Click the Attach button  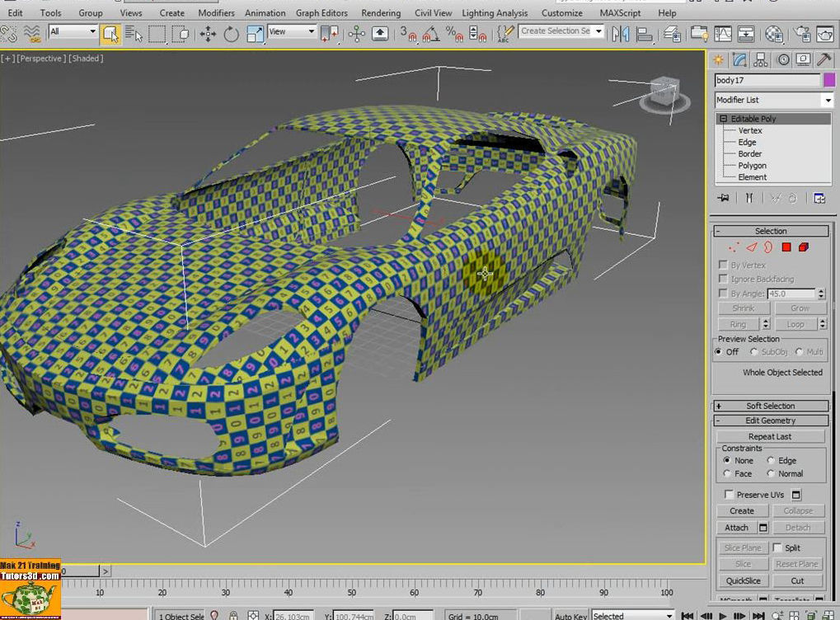pyautogui.click(x=737, y=528)
